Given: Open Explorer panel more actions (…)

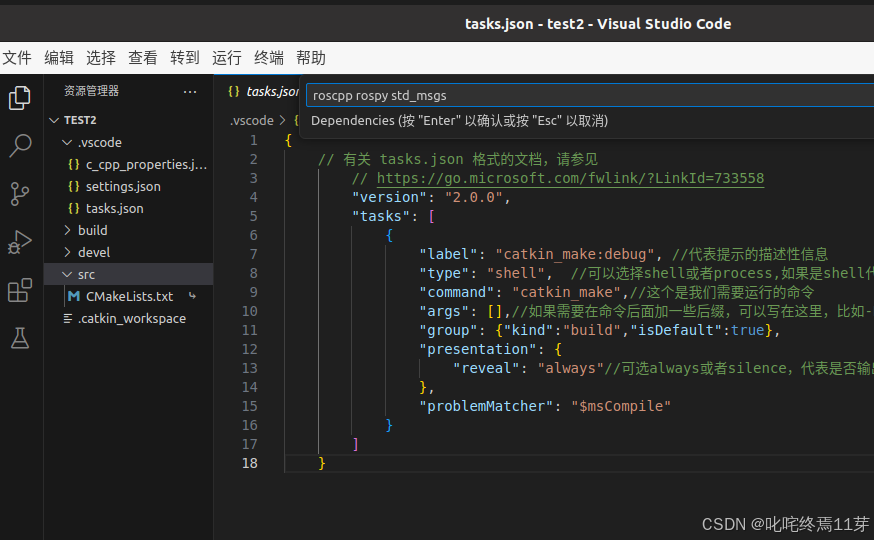Looking at the screenshot, I should (190, 91).
